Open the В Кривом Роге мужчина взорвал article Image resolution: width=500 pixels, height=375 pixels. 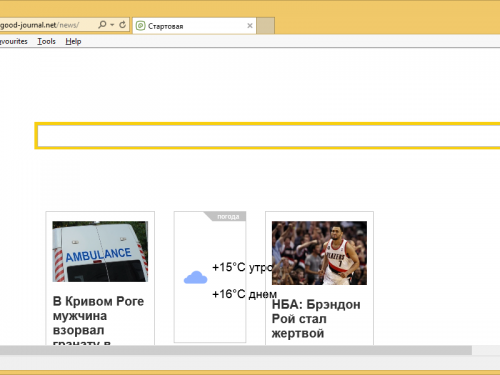pyautogui.click(x=98, y=320)
